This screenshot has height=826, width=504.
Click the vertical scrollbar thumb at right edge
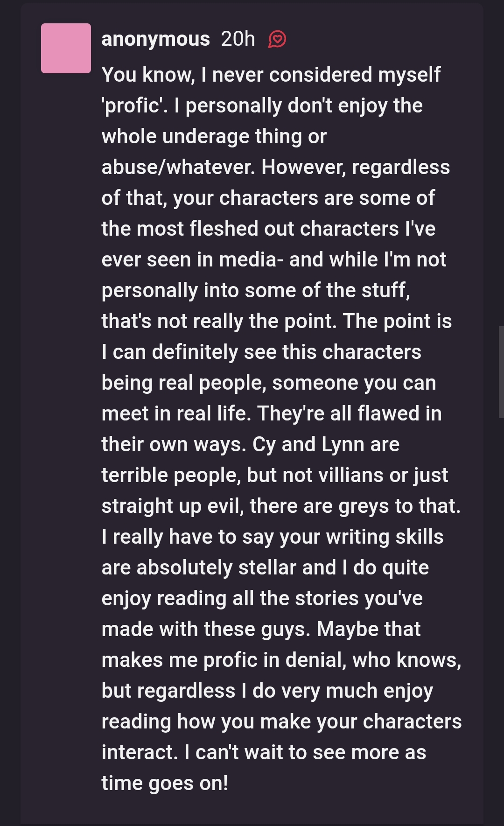tap(501, 372)
